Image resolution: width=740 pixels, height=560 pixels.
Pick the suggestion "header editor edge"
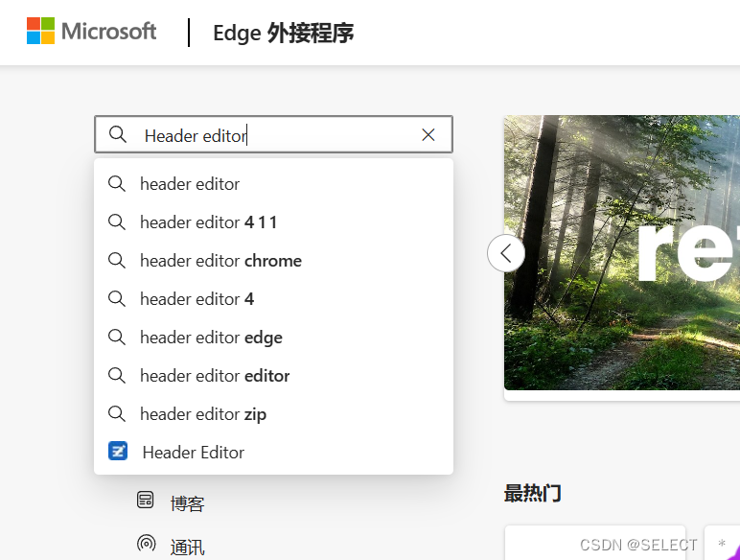click(x=274, y=338)
